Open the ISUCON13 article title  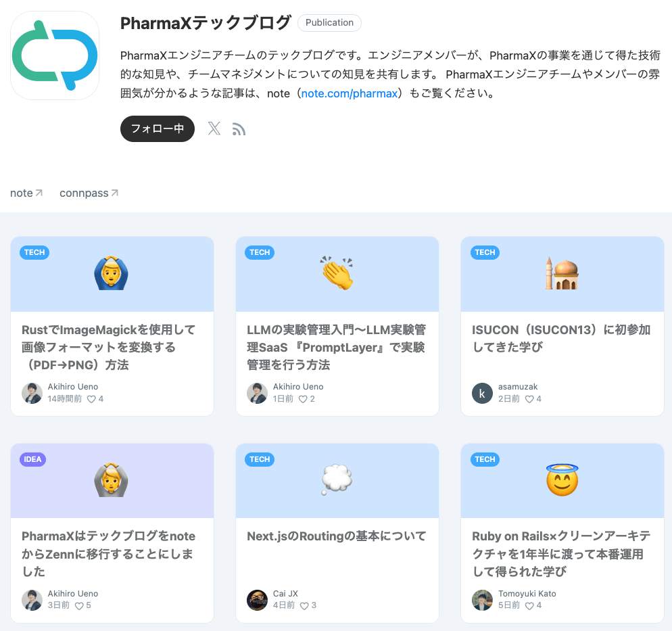point(561,338)
